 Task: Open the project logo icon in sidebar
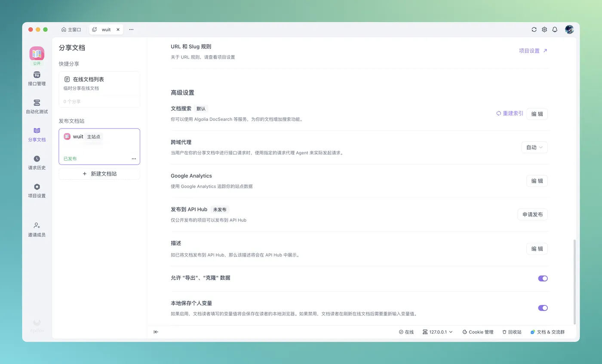(x=37, y=54)
